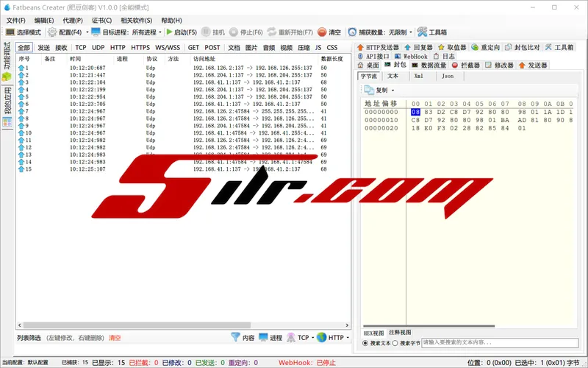Click the 进程 filter icon
This screenshot has width=588, height=368.
(x=263, y=337)
